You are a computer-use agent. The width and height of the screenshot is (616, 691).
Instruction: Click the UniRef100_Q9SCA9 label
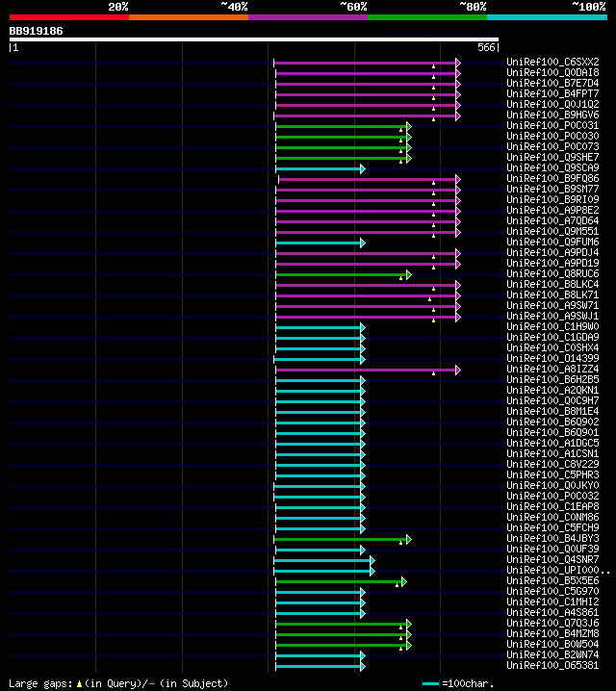pos(552,167)
